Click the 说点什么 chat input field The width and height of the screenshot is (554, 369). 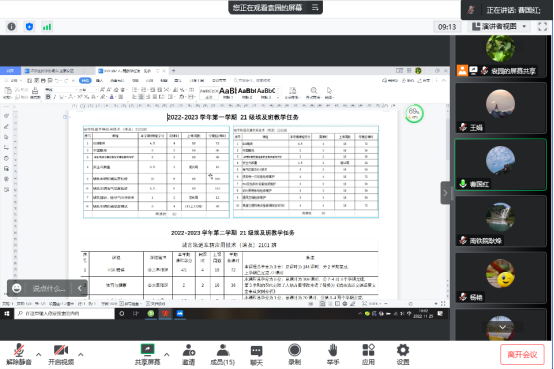coord(49,288)
